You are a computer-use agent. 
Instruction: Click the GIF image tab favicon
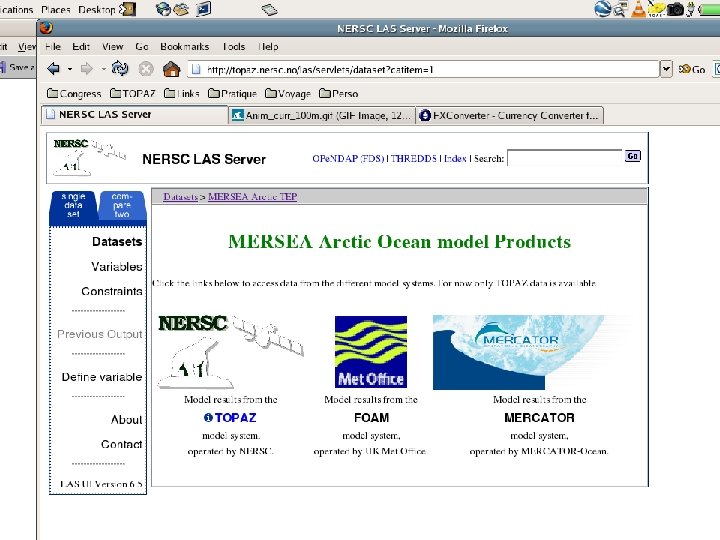point(237,115)
